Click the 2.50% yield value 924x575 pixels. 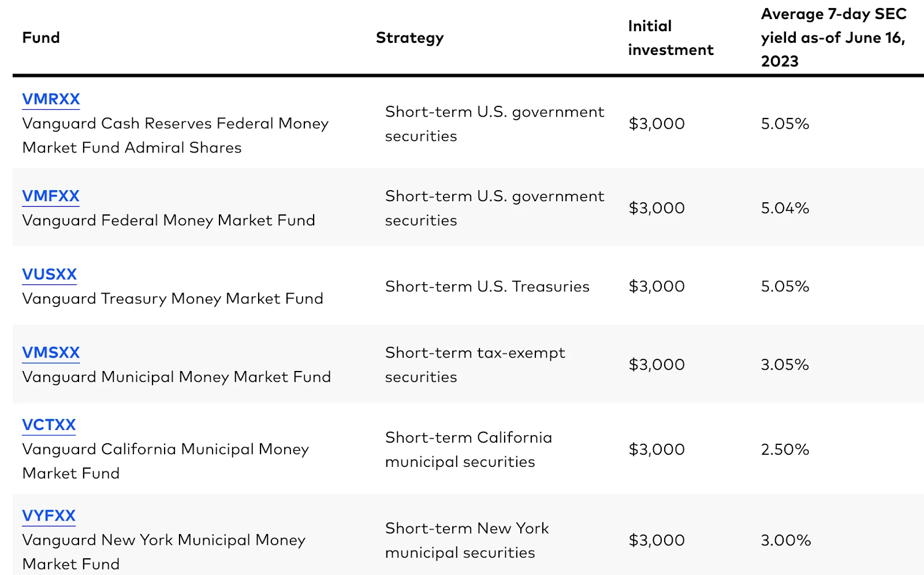point(785,450)
